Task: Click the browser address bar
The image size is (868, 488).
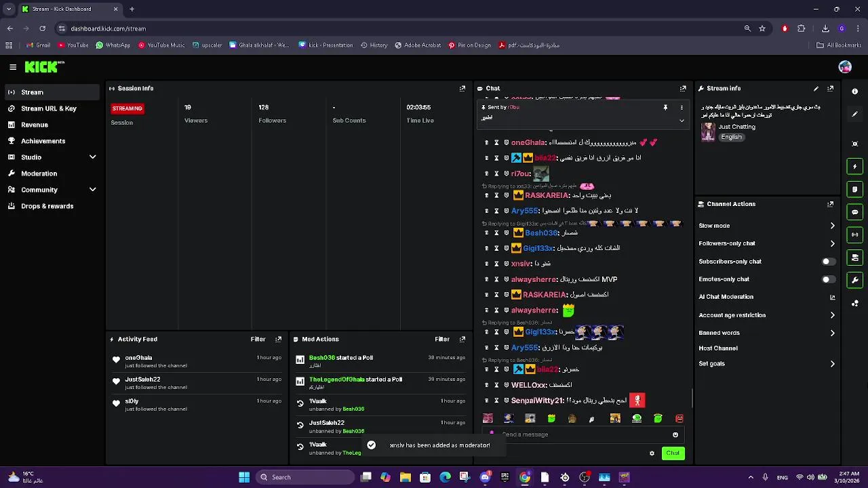Action: point(400,28)
